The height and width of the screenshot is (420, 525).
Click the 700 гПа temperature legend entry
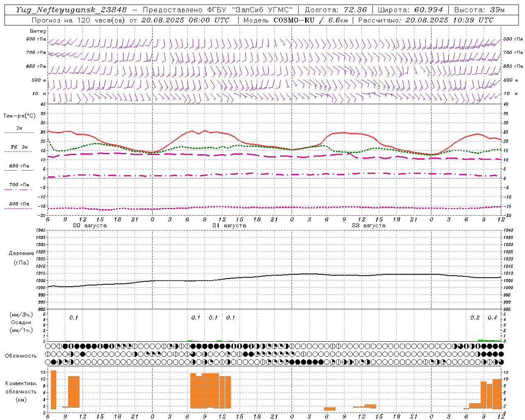pyautogui.click(x=19, y=185)
